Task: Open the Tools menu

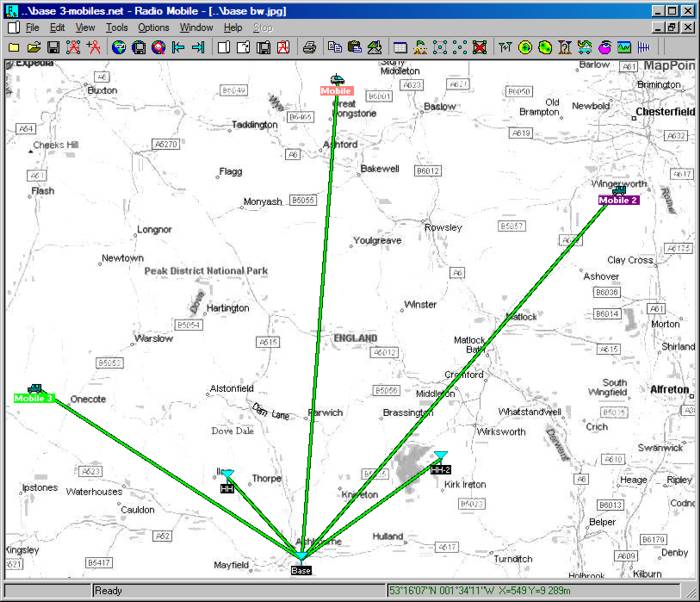Action: click(117, 28)
